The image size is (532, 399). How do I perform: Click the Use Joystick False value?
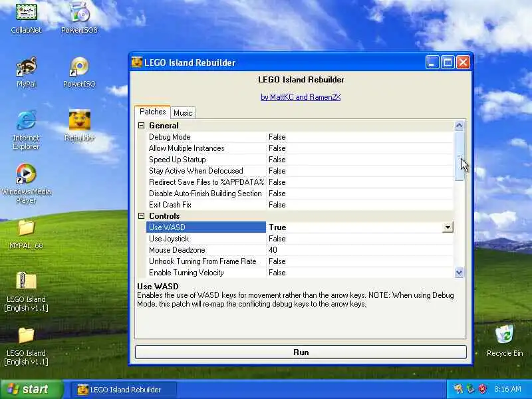(x=360, y=239)
